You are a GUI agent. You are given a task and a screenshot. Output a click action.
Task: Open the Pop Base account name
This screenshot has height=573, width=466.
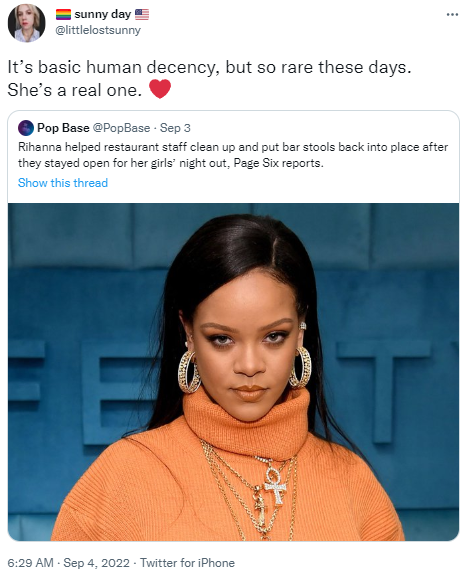pyautogui.click(x=63, y=128)
